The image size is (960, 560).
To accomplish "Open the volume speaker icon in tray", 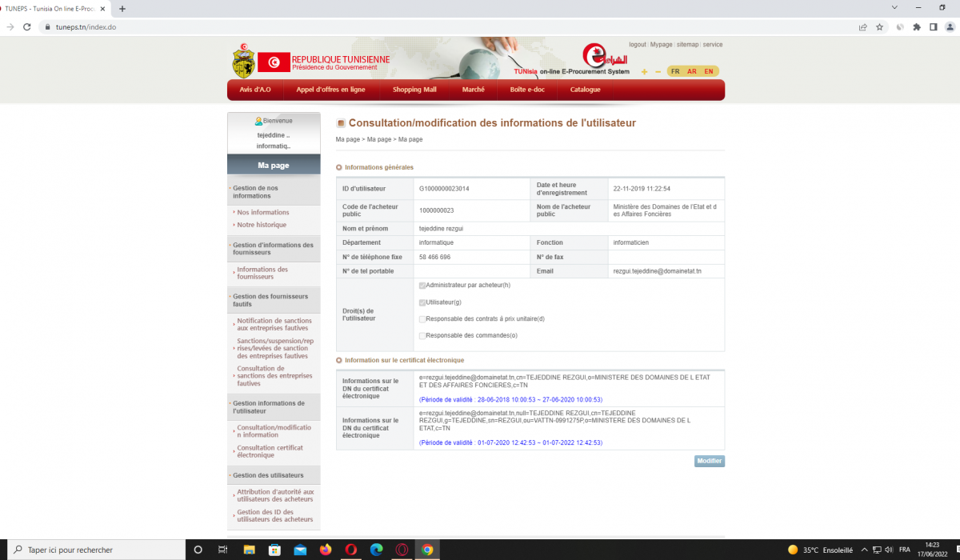I will click(x=889, y=550).
